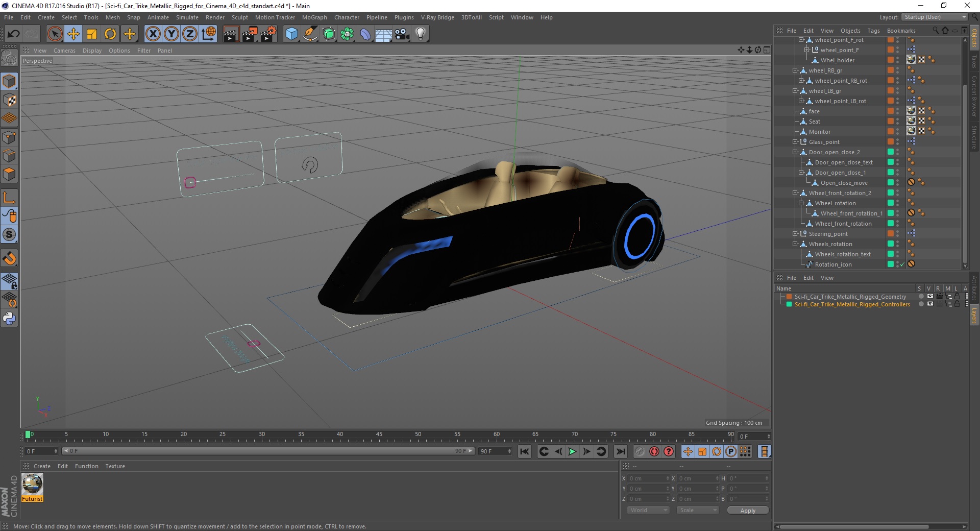Add a camera object
Viewport: 980px width, 531px height.
[402, 34]
